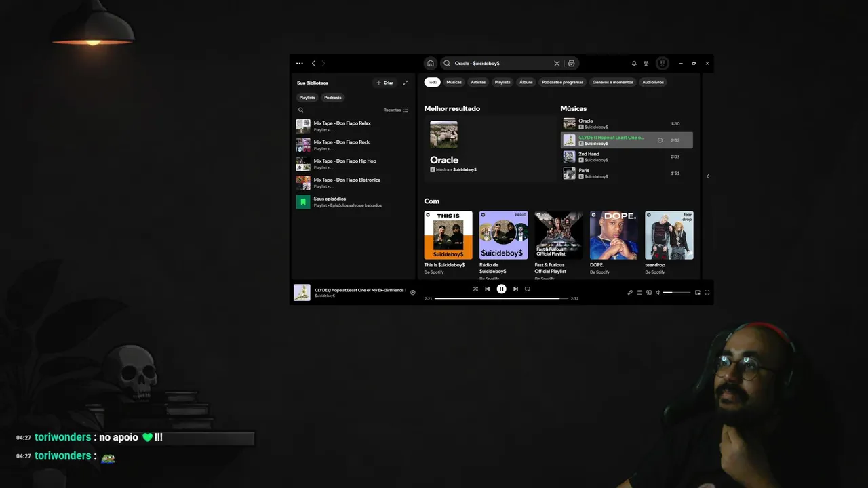Image resolution: width=868 pixels, height=488 pixels.
Task: Open the three-dots Spotify menu
Action: 300,63
